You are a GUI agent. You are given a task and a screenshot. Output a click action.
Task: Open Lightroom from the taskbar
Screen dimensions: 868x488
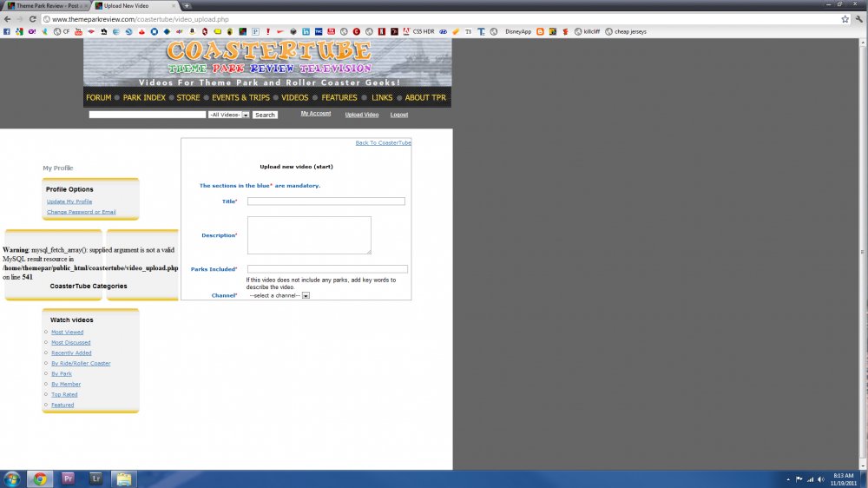tap(96, 478)
